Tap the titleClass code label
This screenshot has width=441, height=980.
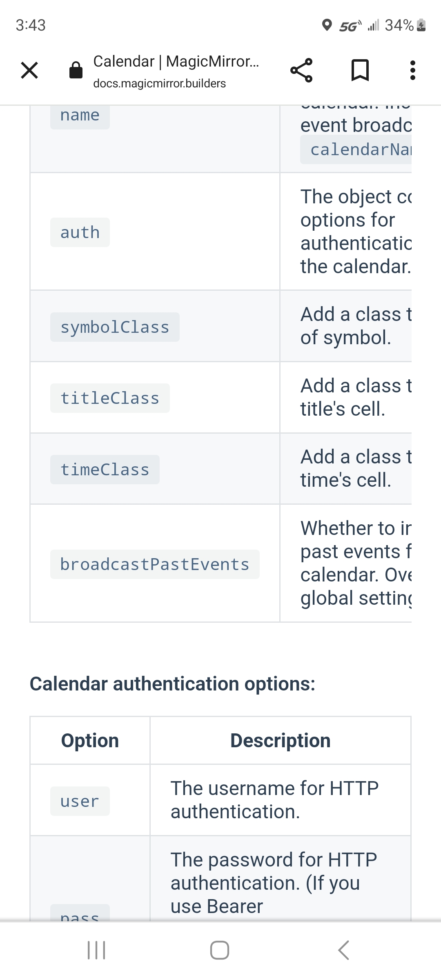point(110,398)
